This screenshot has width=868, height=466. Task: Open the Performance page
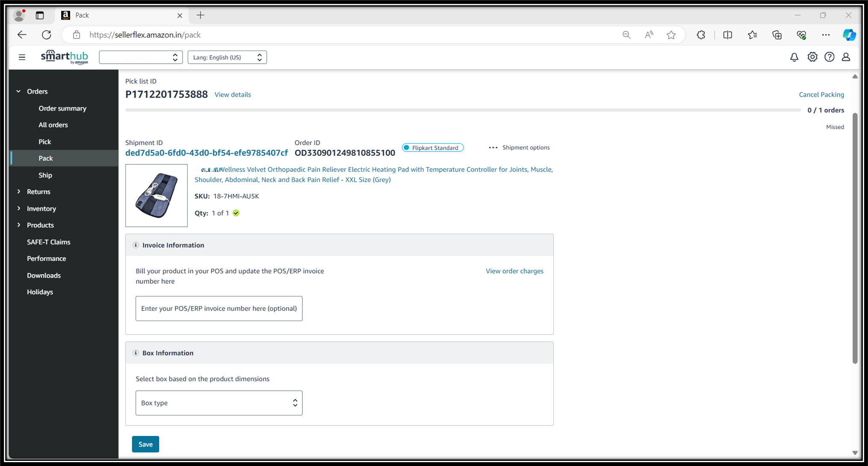pos(46,258)
